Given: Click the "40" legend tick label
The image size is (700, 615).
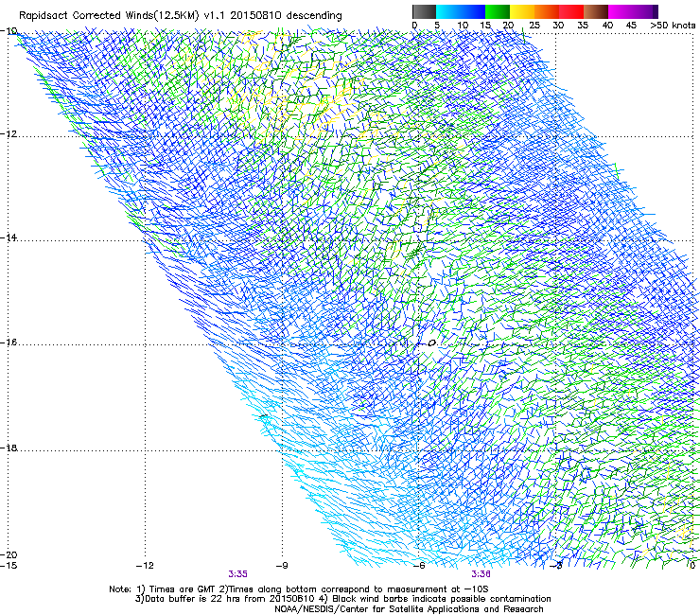Looking at the screenshot, I should (x=607, y=26).
